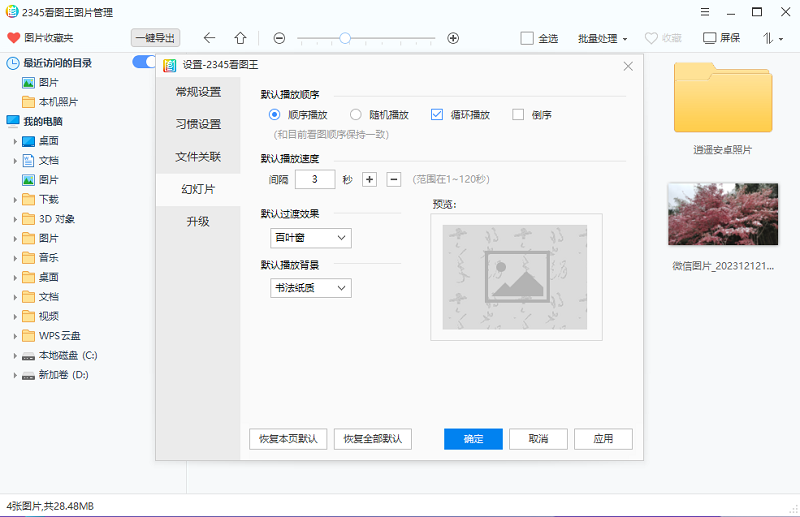Click the 确定 button
The height and width of the screenshot is (517, 800).
[x=473, y=439]
